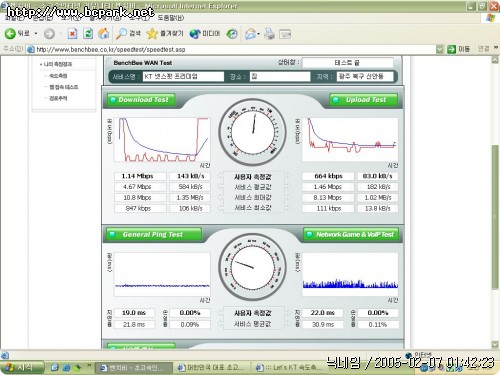The width and height of the screenshot is (500, 375).
Task: Click the upper speed gauge dial
Action: pyautogui.click(x=252, y=132)
